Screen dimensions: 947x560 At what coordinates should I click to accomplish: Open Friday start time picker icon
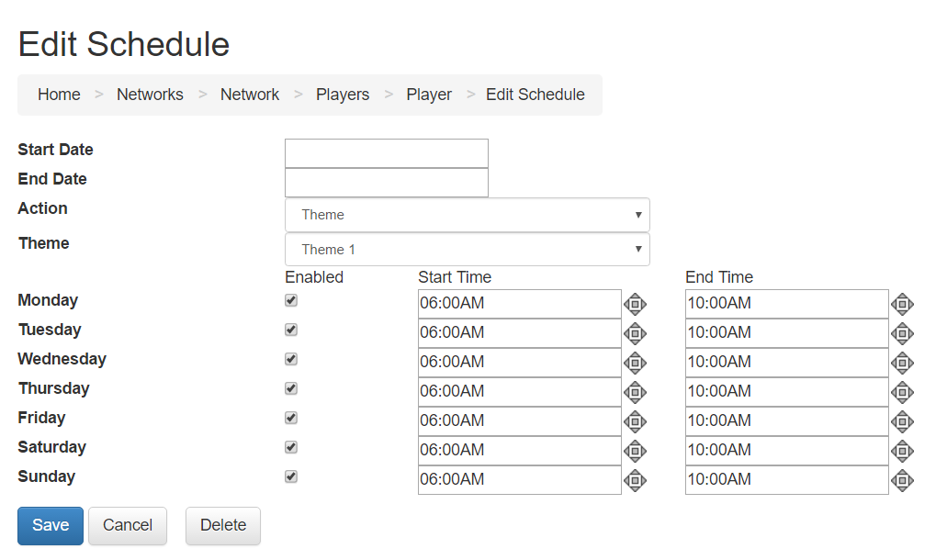click(x=635, y=421)
